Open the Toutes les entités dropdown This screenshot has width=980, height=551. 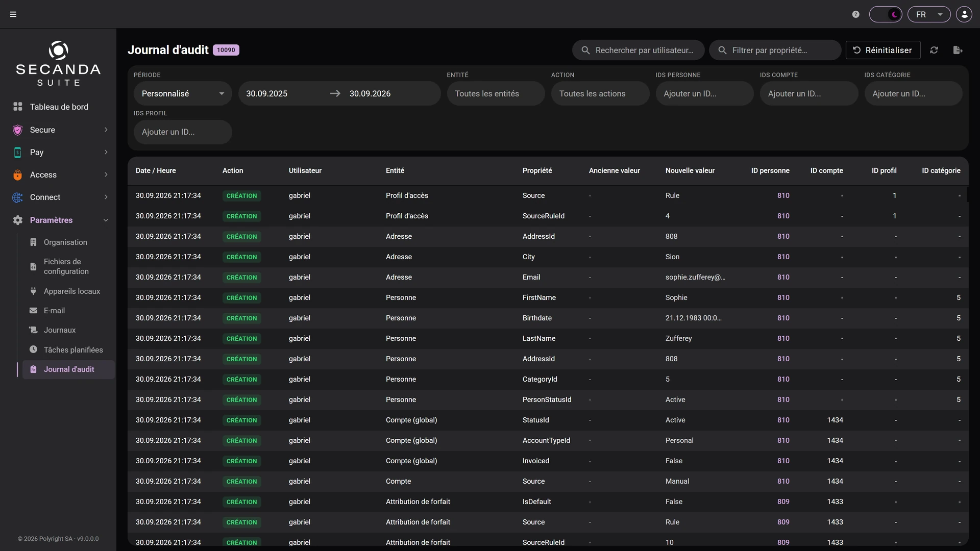[x=496, y=93]
